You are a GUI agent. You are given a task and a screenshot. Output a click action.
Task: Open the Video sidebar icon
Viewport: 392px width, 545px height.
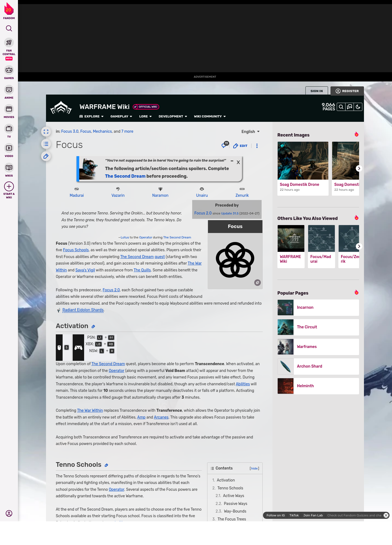coord(9,148)
